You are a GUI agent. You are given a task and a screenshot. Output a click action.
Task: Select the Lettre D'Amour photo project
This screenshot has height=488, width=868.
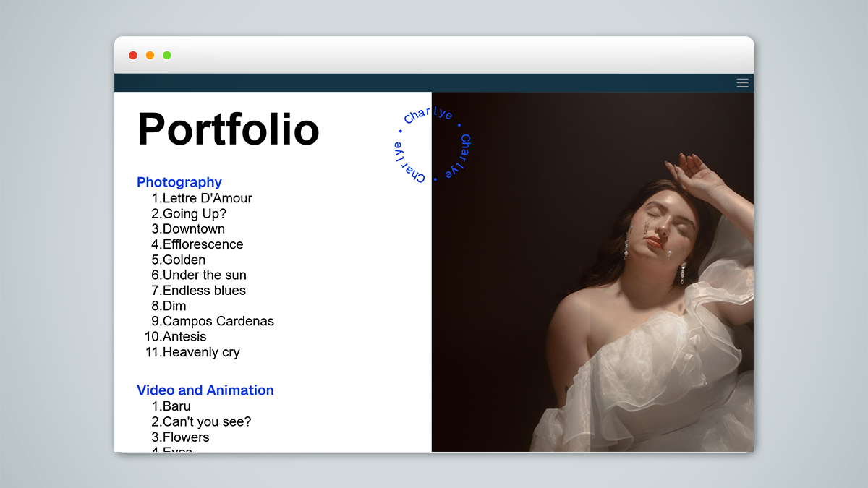(x=208, y=198)
